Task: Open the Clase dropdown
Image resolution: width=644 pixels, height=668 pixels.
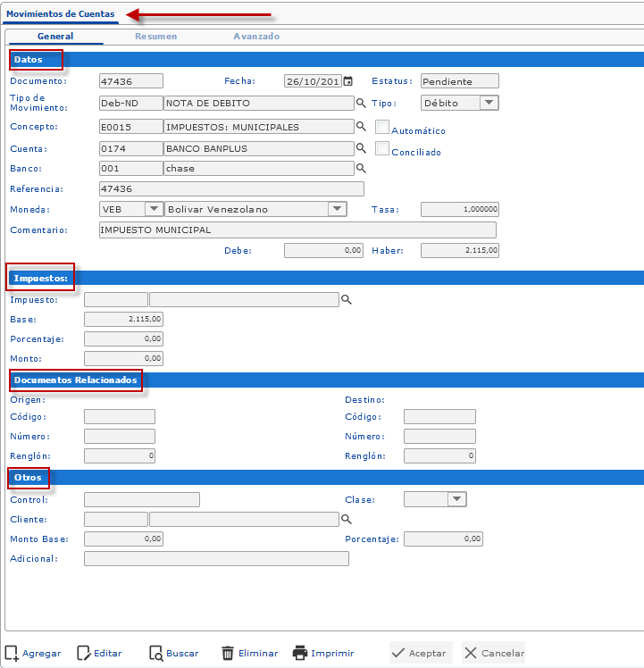Action: point(456,499)
